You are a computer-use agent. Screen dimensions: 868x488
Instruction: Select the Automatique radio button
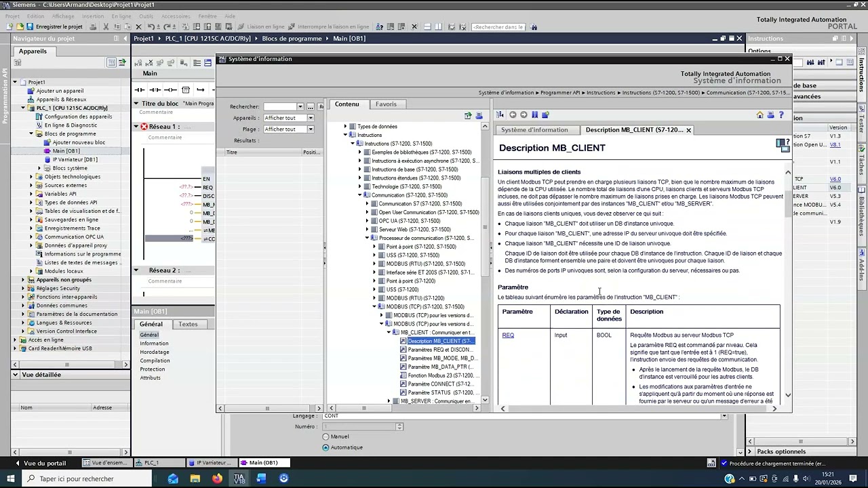[325, 447]
